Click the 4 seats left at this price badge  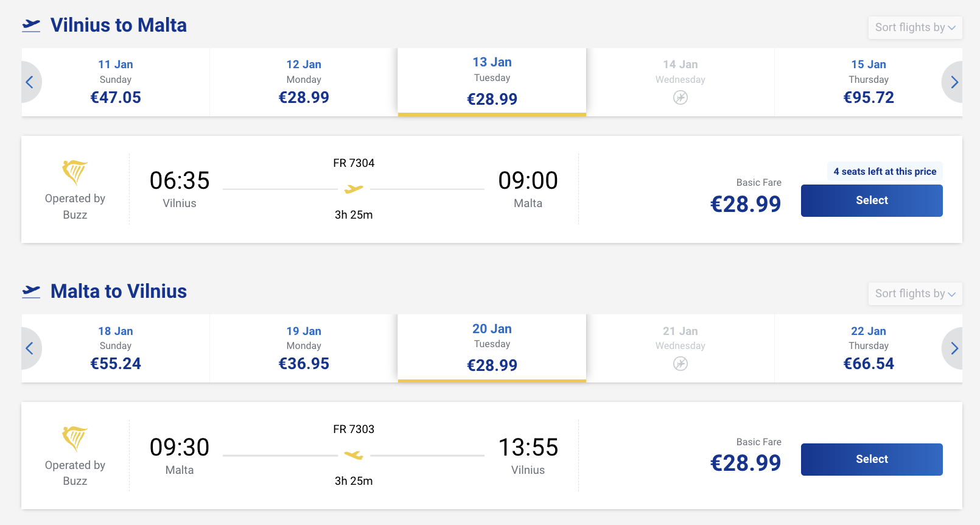[x=884, y=171]
